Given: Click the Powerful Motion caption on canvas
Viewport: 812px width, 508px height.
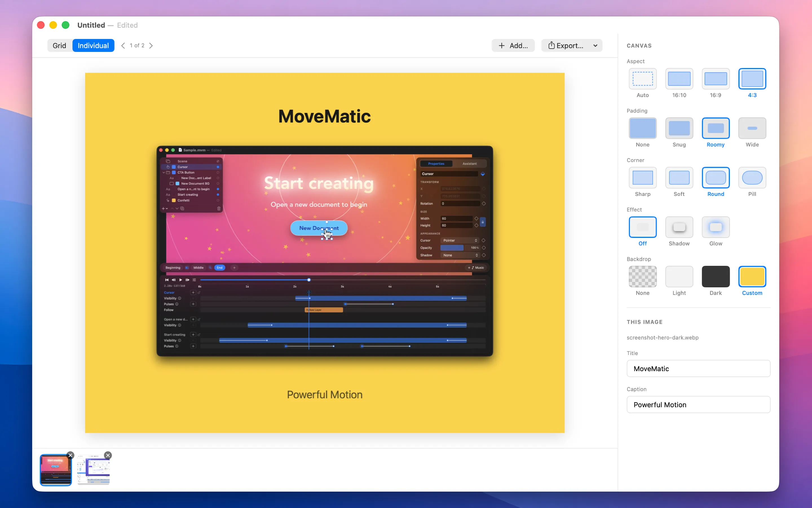Looking at the screenshot, I should [x=325, y=395].
